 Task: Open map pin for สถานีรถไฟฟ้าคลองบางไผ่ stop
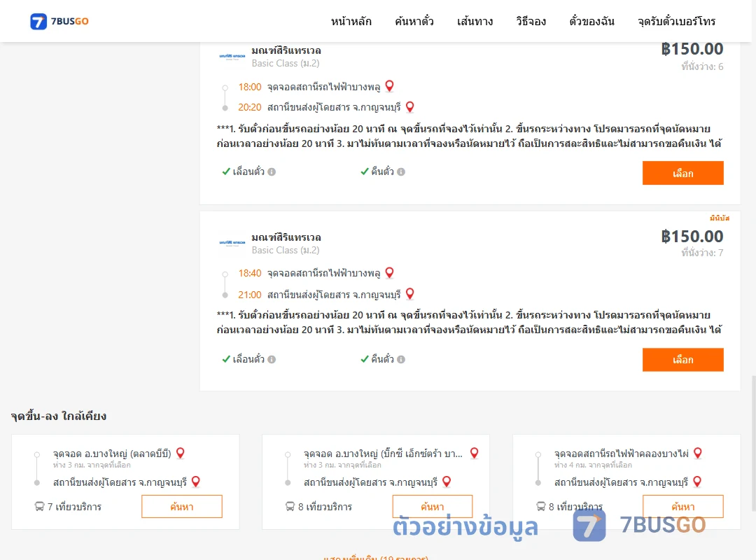698,453
